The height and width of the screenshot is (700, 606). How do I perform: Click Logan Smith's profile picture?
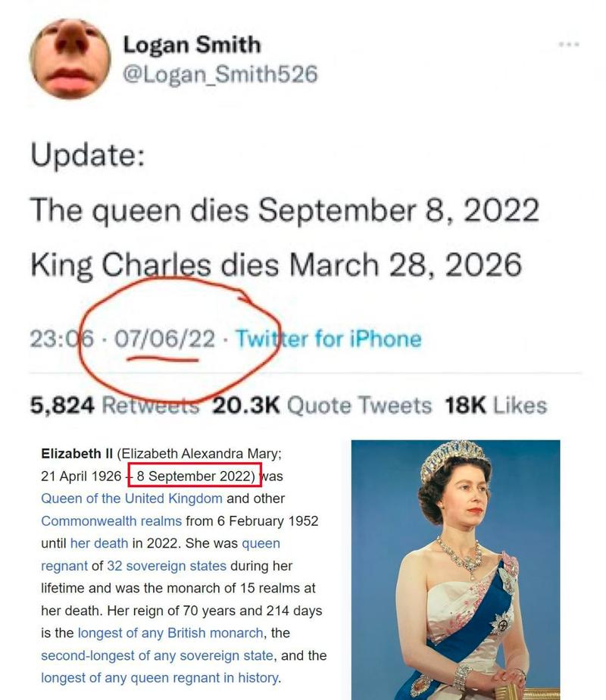70,58
